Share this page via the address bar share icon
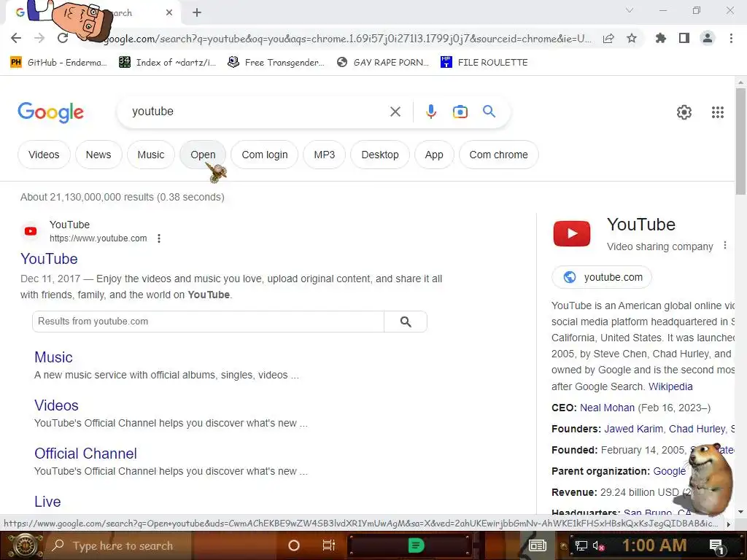The height and width of the screenshot is (560, 747). click(608, 39)
